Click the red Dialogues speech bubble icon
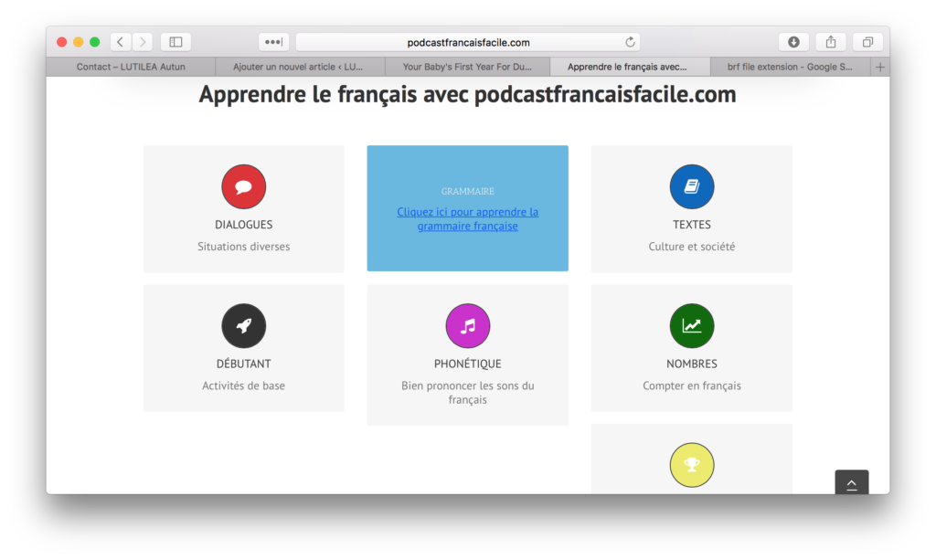The height and width of the screenshot is (560, 936). (x=243, y=186)
